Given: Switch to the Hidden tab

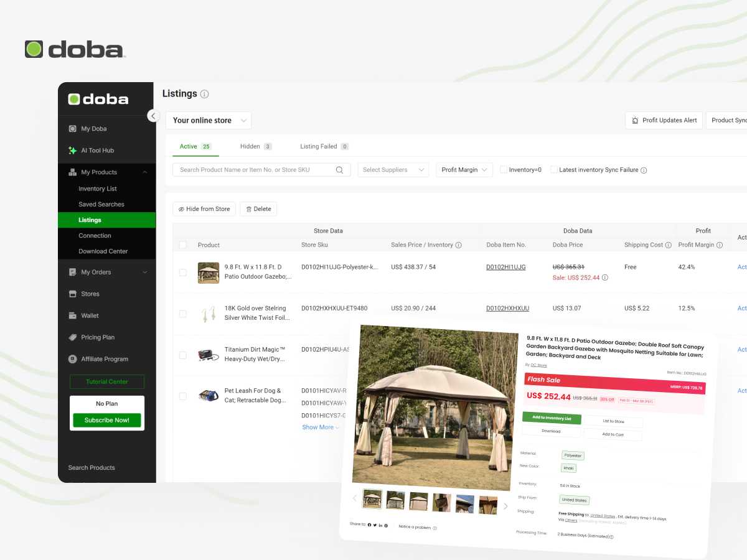Looking at the screenshot, I should (256, 147).
